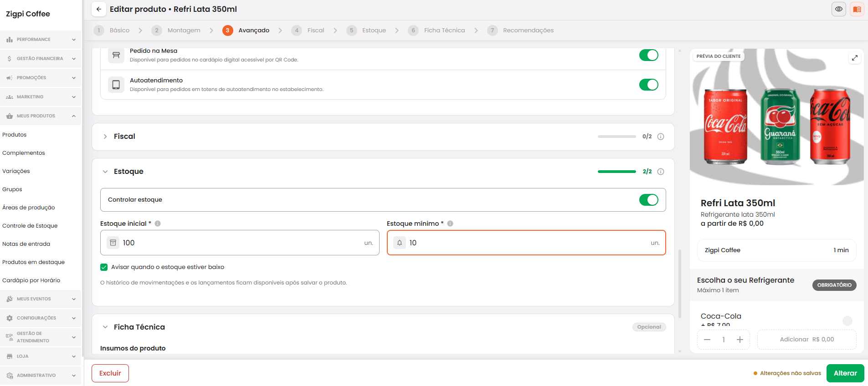Click the Estoque inicial input field
Image resolution: width=868 pixels, height=386 pixels.
click(240, 243)
